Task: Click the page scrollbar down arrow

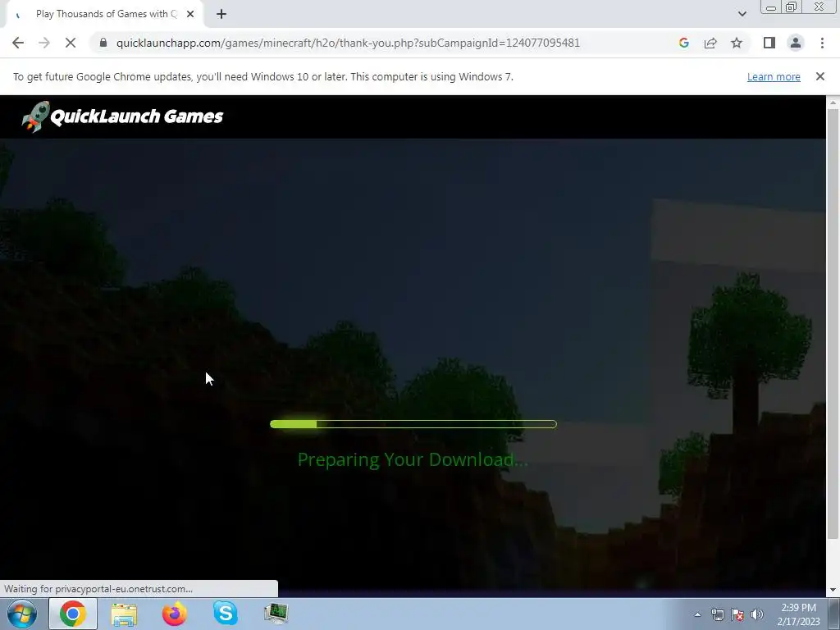Action: [833, 590]
